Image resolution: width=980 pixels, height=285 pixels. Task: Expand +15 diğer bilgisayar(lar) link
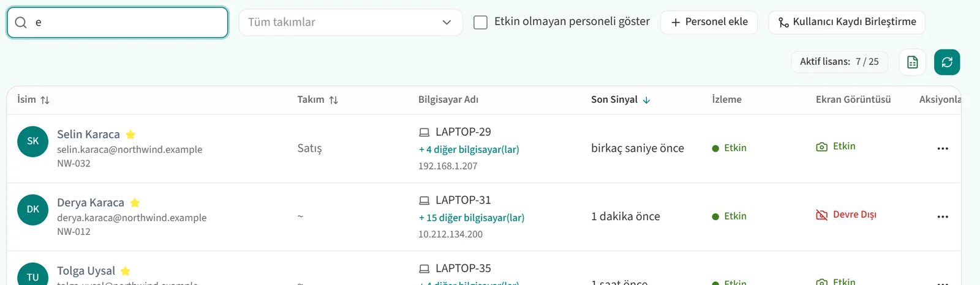pos(471,218)
